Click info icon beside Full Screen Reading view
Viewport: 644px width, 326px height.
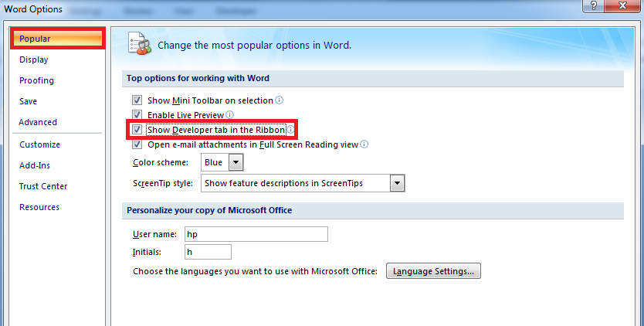tap(364, 144)
